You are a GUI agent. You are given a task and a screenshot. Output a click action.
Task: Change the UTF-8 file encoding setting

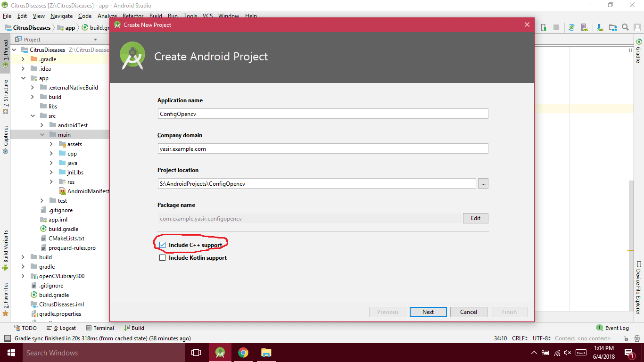[x=542, y=338]
